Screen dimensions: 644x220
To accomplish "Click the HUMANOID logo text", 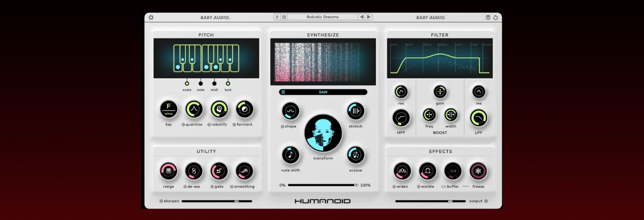I will pyautogui.click(x=323, y=201).
